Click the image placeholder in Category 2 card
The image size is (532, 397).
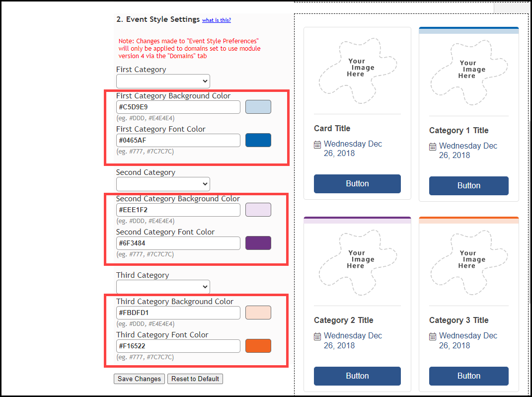coord(357,259)
